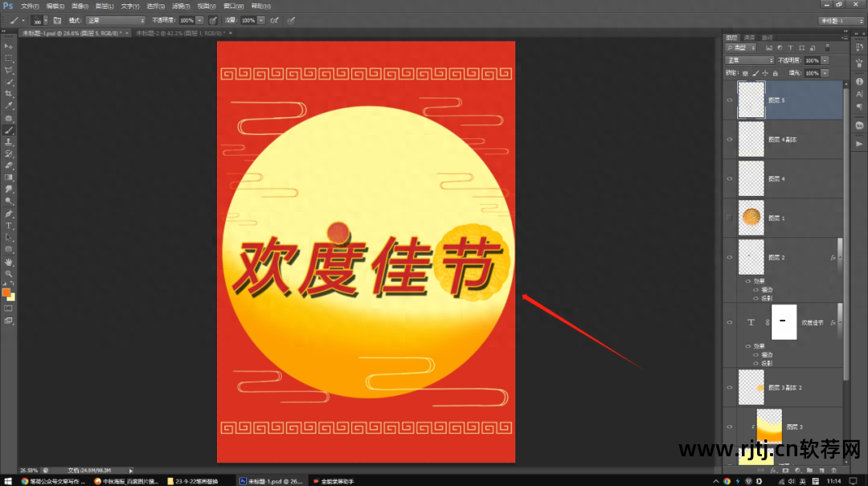This screenshot has height=486, width=868.
Task: Switch to the 通道 panel tab
Action: (x=749, y=37)
